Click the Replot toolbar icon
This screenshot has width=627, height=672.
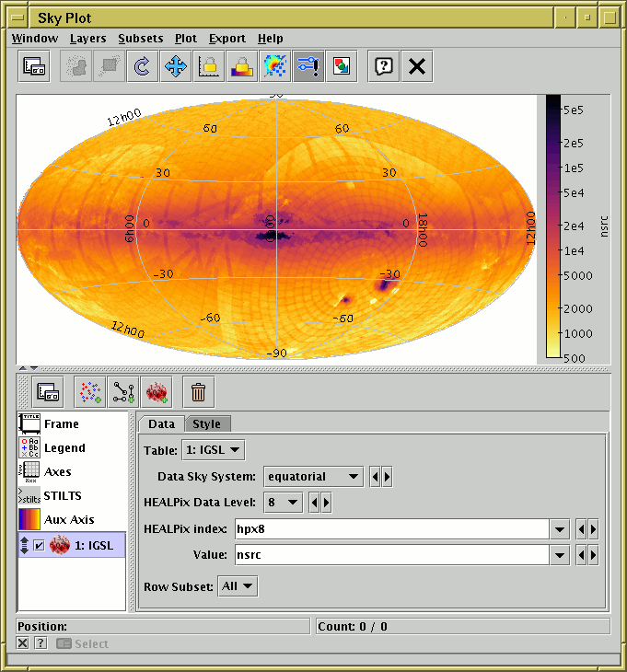pyautogui.click(x=142, y=66)
